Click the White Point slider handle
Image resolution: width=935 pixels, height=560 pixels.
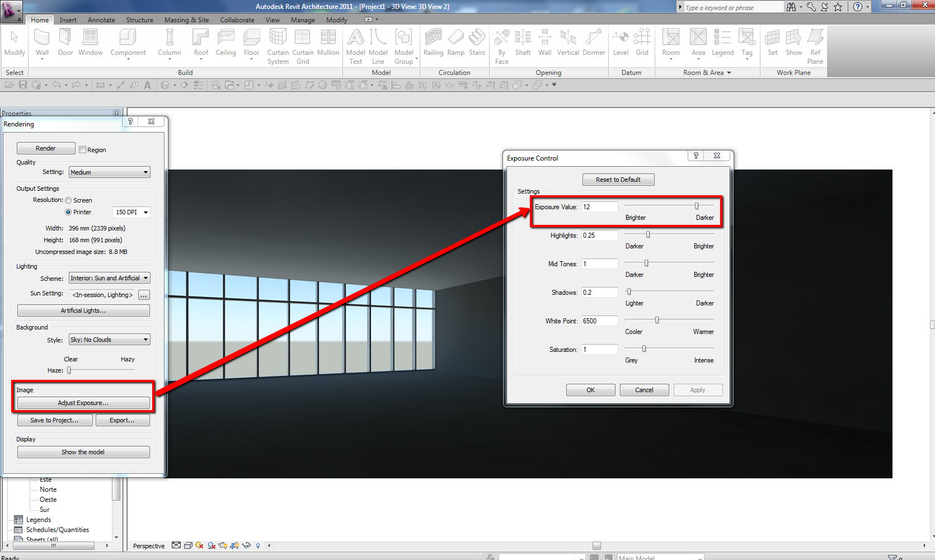657,320
